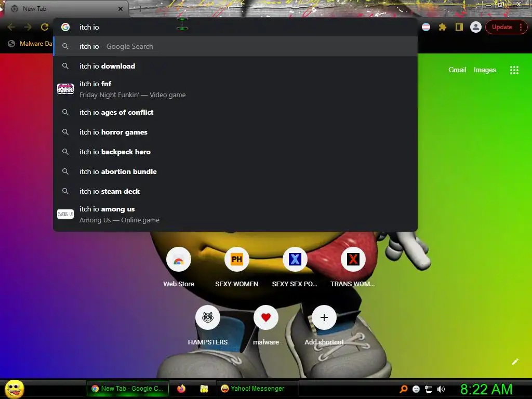This screenshot has width=532, height=399.
Task: Pick the itch io fnf suggestion
Action: pyautogui.click(x=235, y=89)
